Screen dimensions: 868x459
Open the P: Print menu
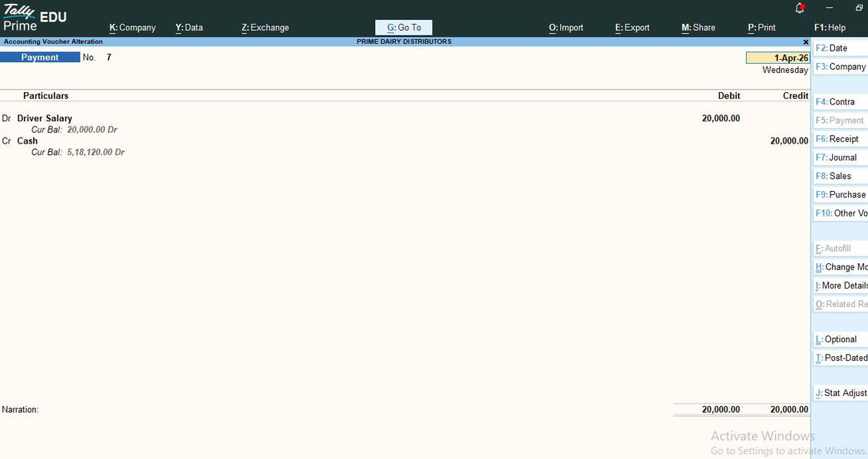[x=761, y=28]
